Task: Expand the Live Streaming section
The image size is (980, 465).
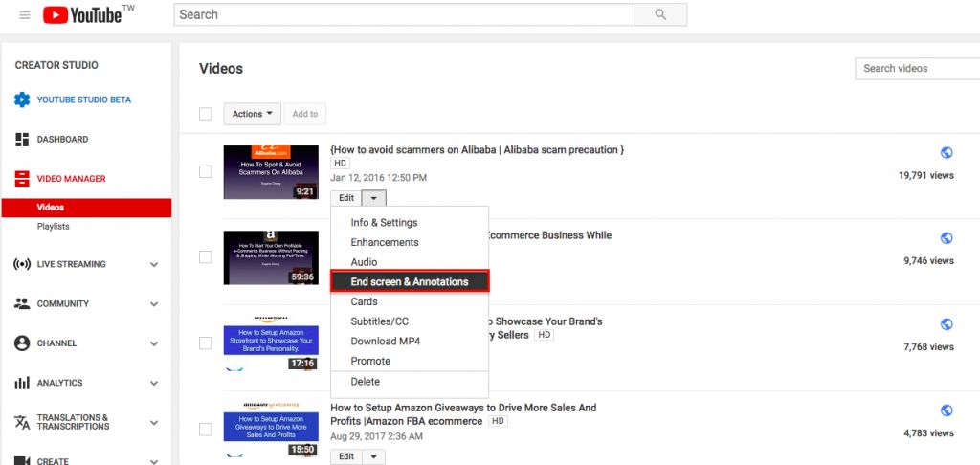Action: (154, 264)
